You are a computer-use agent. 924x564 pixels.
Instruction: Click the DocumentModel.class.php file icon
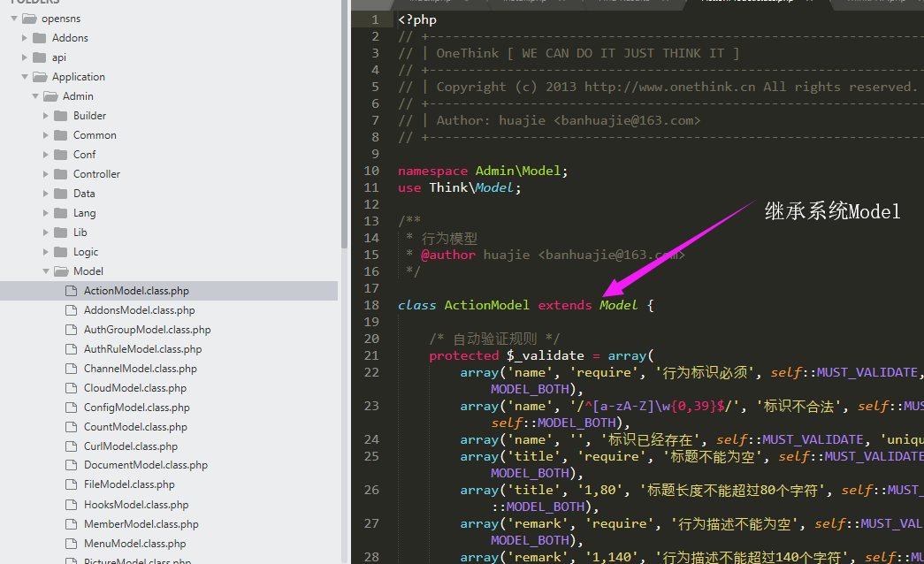(x=72, y=465)
